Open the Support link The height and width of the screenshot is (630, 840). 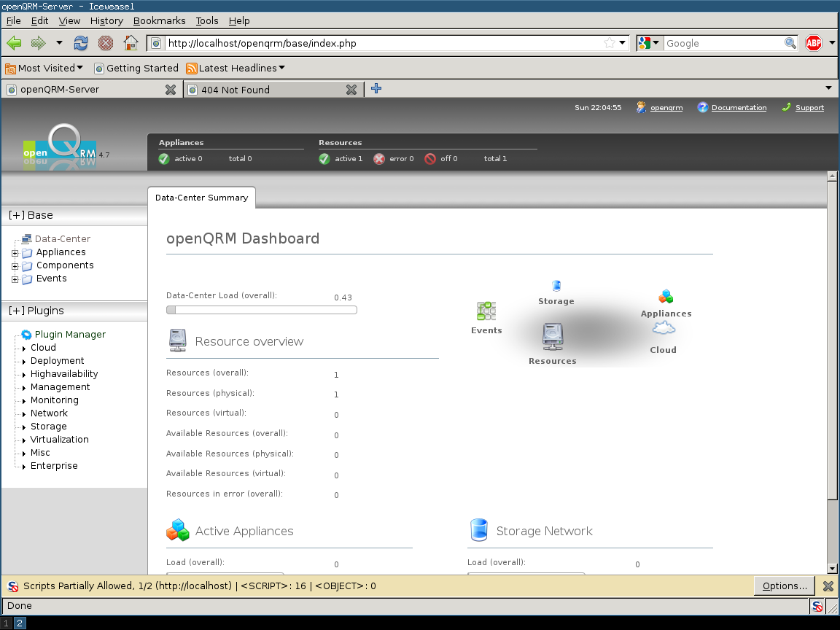point(809,108)
